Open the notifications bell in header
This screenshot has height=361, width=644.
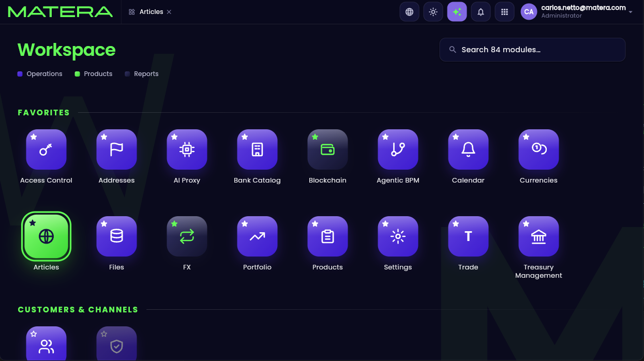[481, 12]
